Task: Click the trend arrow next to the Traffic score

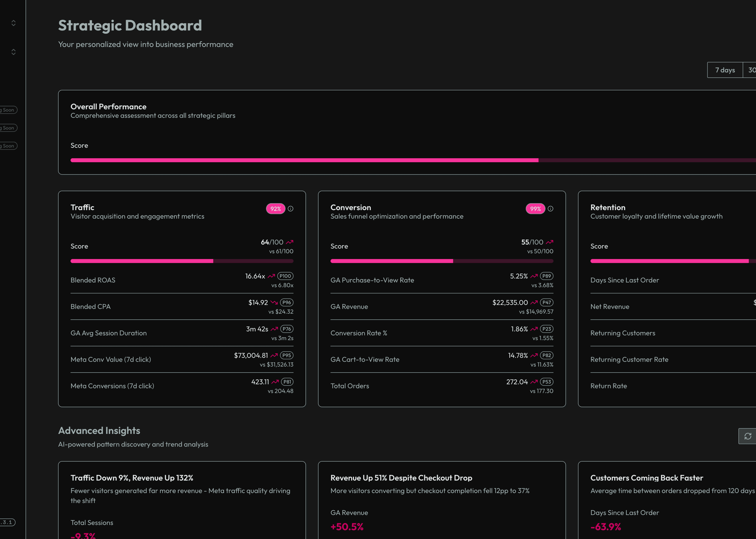Action: [290, 242]
